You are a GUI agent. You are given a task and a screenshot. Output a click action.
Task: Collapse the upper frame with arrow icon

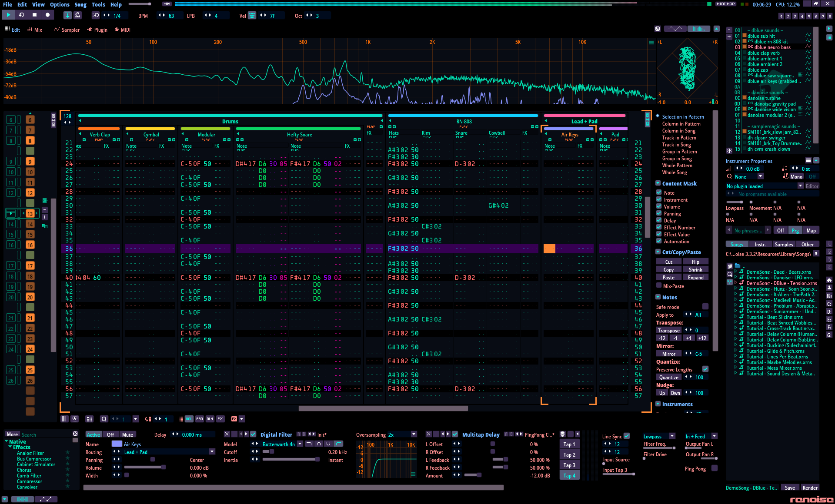717,29
